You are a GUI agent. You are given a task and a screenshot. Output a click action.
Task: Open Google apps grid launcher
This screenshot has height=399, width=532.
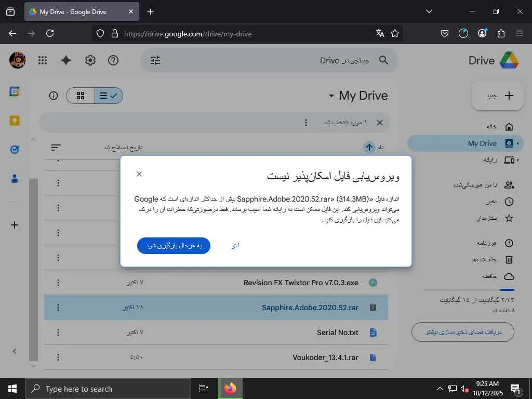pyautogui.click(x=43, y=60)
